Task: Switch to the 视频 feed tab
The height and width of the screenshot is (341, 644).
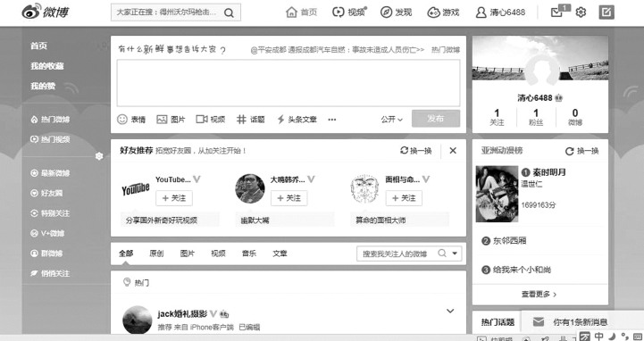Action: [218, 254]
